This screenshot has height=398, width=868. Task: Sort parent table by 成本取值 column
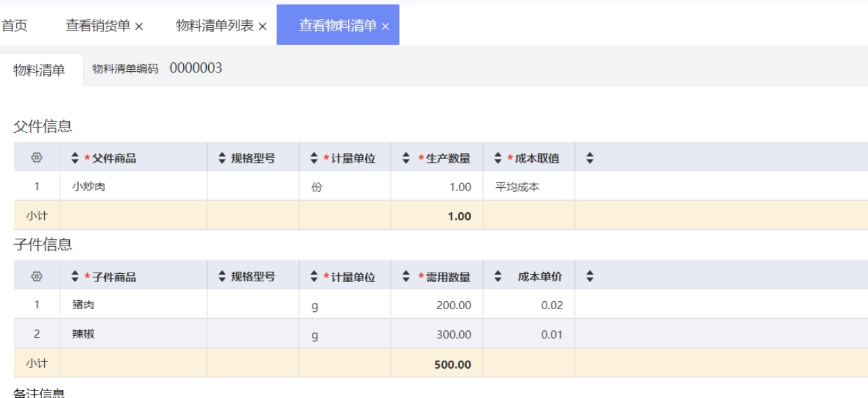(498, 158)
